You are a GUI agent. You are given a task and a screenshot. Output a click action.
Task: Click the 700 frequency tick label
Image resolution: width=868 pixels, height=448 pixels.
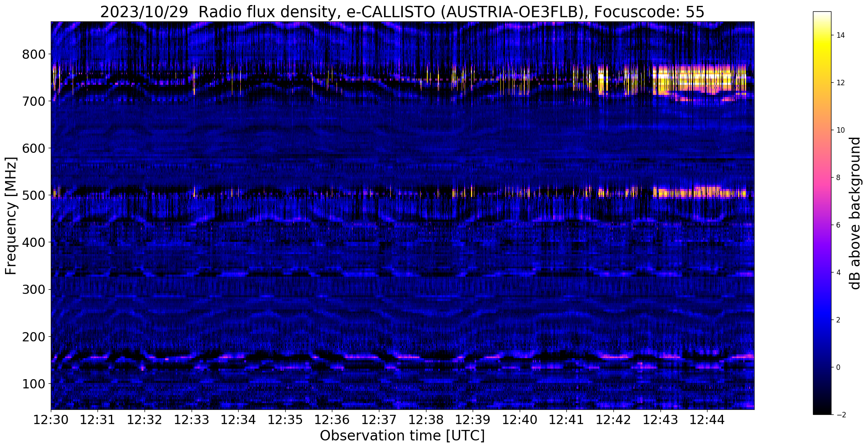coord(33,101)
